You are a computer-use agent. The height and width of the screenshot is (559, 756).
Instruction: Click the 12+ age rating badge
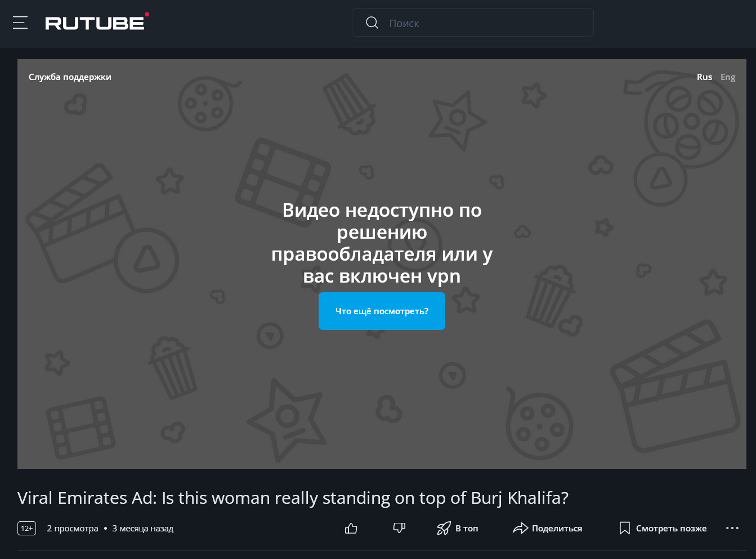coord(27,528)
